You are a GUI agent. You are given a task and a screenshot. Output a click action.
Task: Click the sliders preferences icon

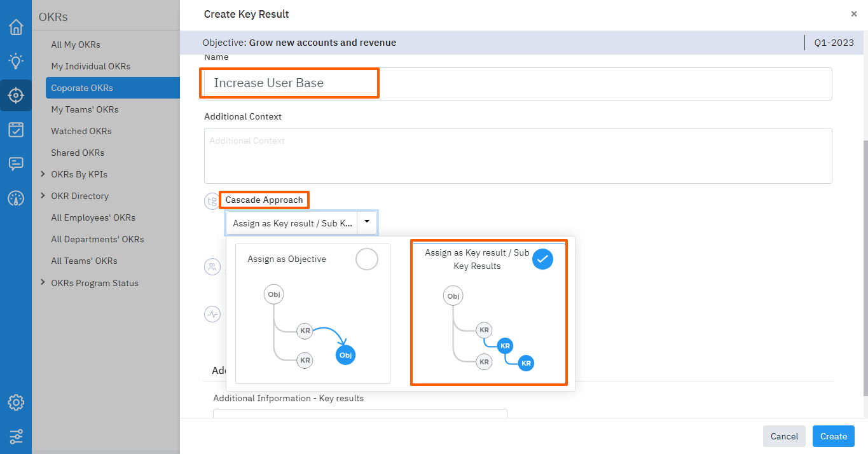[x=16, y=437]
